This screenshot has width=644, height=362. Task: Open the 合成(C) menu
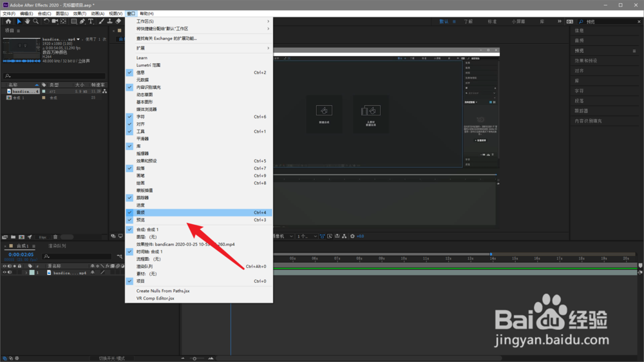point(44,14)
